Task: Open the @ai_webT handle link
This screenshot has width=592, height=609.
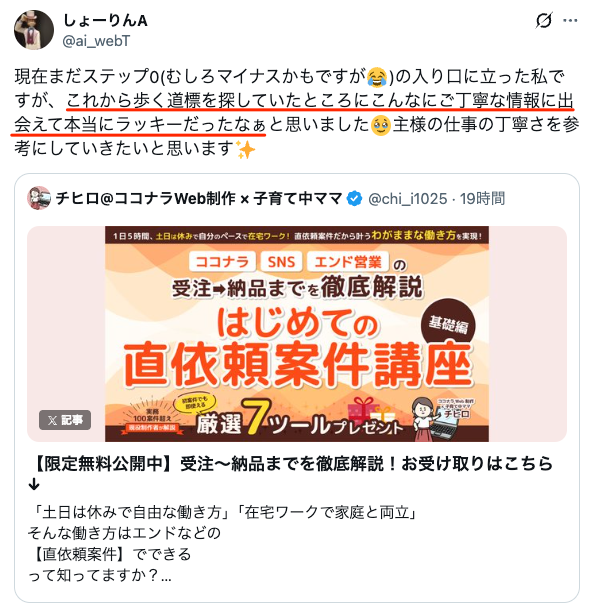Action: (x=96, y=41)
